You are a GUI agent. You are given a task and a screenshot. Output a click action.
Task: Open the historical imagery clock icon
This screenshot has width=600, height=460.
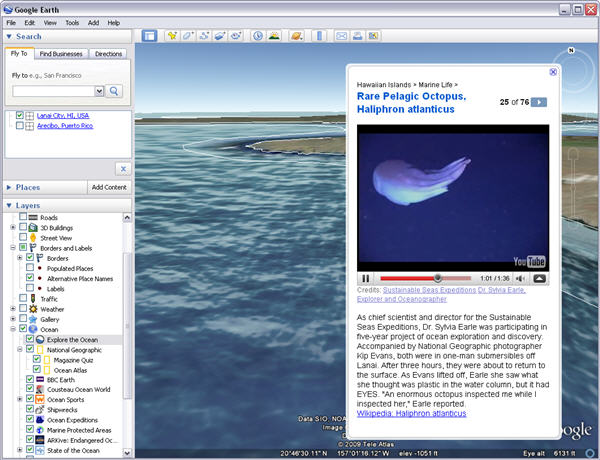[257, 36]
